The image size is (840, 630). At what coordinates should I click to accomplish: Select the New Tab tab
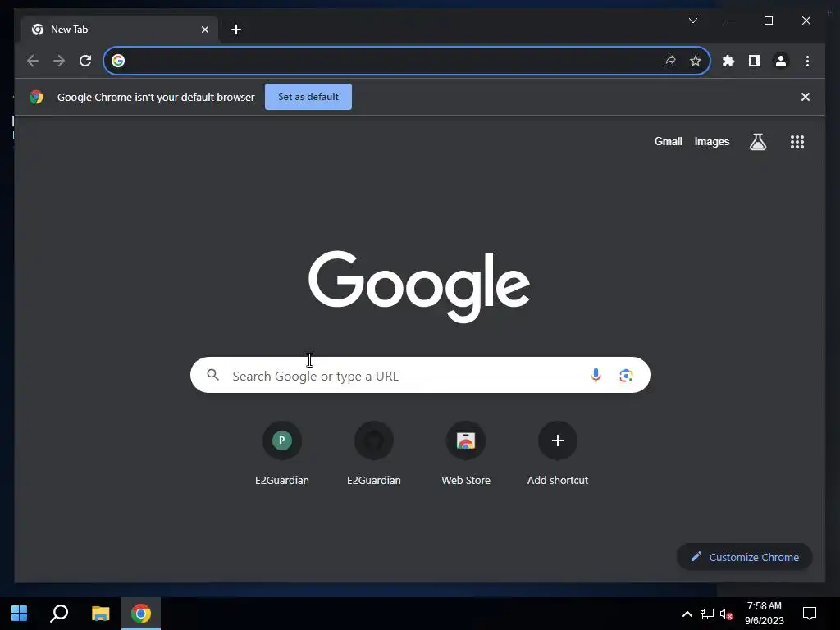pyautogui.click(x=120, y=30)
